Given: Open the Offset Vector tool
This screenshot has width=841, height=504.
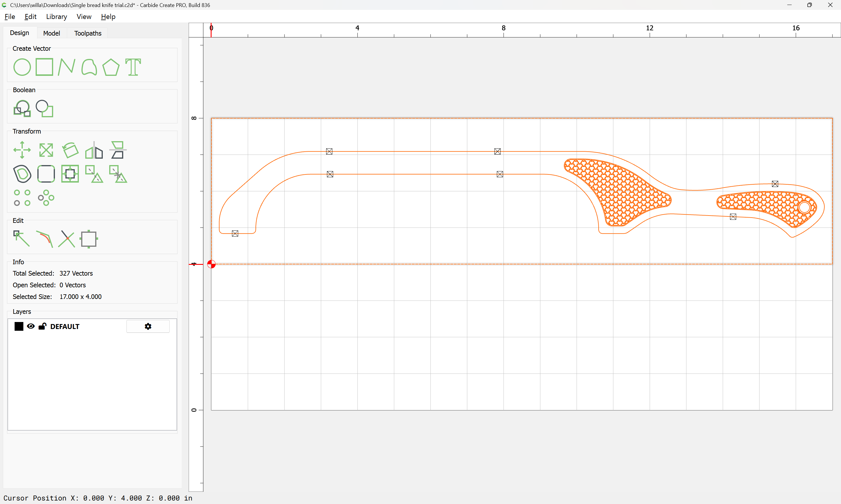Looking at the screenshot, I should (22, 174).
